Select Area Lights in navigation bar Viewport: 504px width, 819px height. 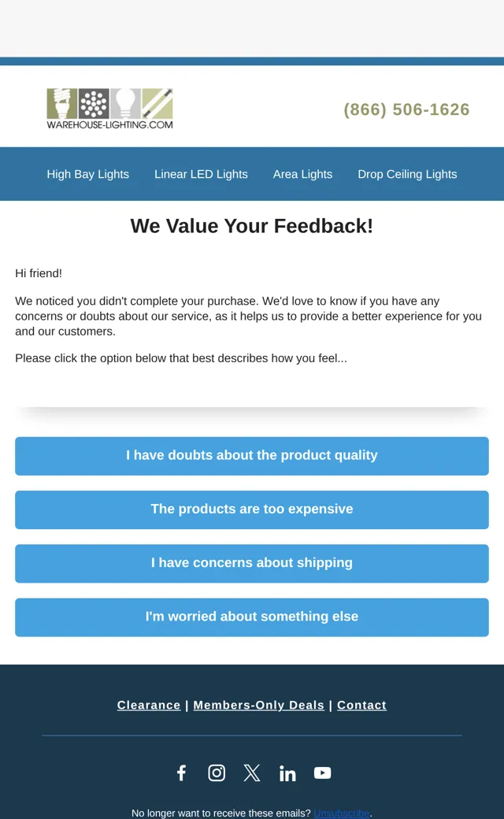(302, 174)
